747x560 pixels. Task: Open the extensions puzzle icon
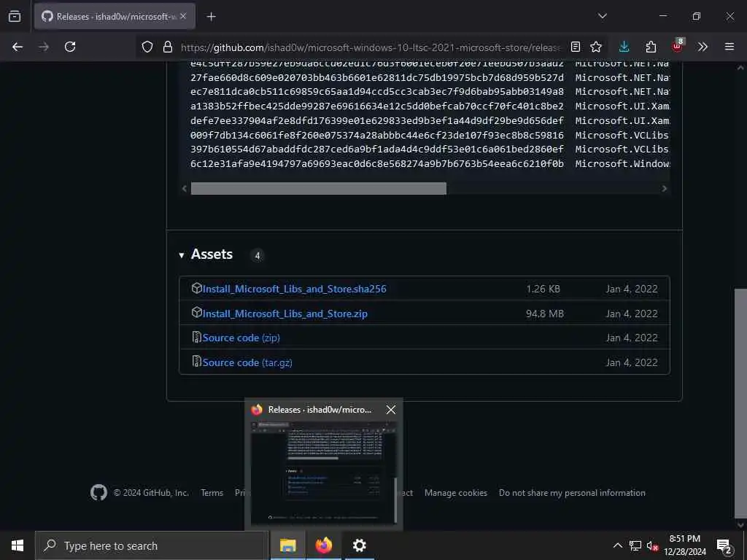(651, 47)
